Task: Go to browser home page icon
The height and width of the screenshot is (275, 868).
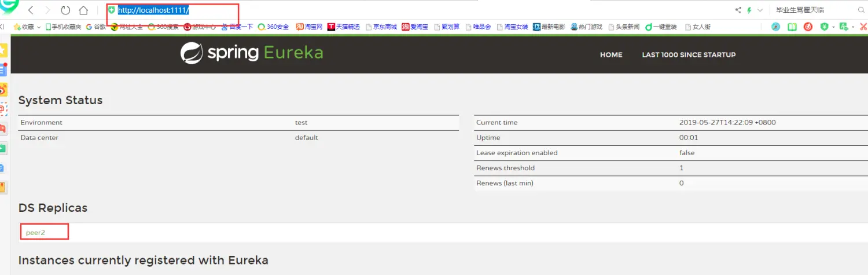Action: pos(83,10)
